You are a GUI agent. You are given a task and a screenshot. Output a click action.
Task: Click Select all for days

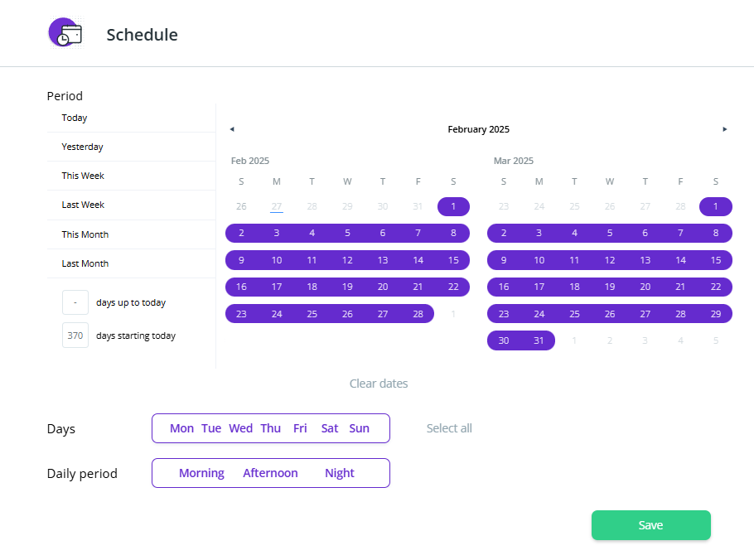(x=449, y=428)
